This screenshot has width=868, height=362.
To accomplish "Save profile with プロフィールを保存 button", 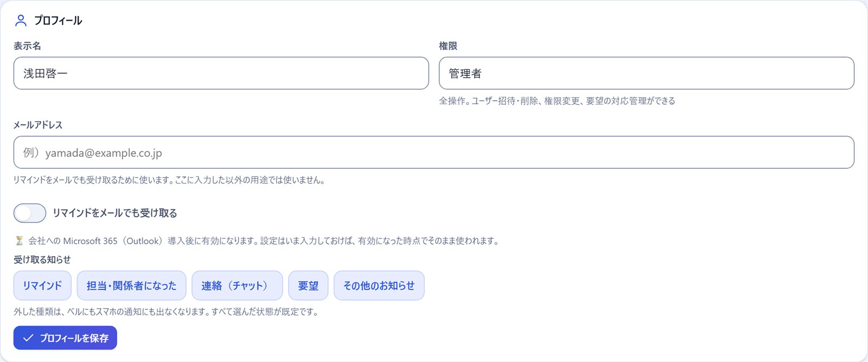I will (65, 338).
